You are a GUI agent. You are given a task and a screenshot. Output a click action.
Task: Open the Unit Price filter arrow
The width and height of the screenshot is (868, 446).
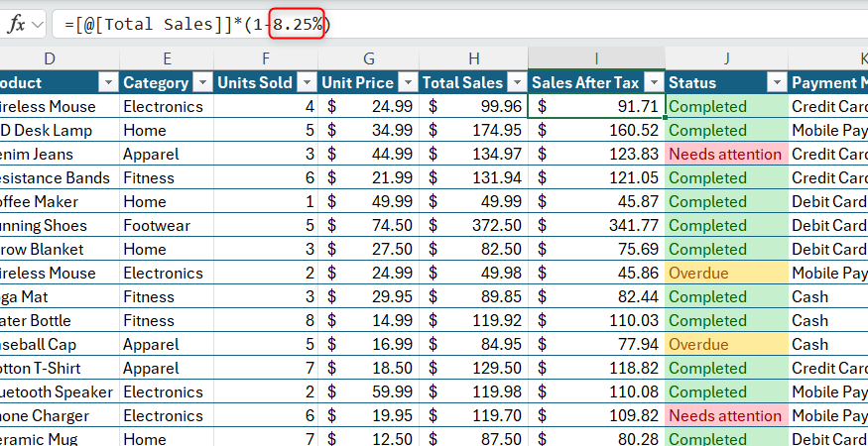pyautogui.click(x=408, y=83)
